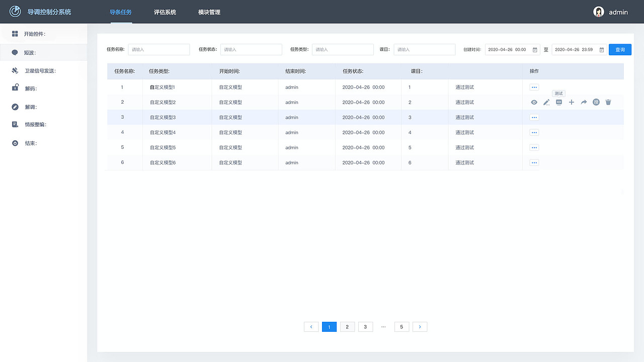Click the system logo in the header
Image resolution: width=644 pixels, height=362 pixels.
[x=15, y=11]
